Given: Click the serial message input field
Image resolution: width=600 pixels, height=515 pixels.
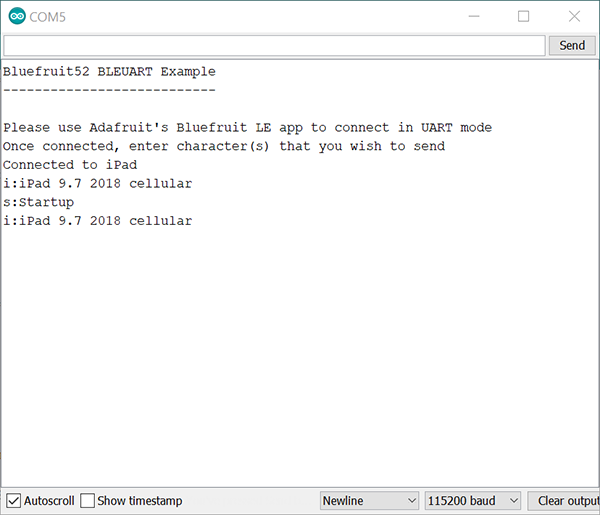Looking at the screenshot, I should point(274,46).
